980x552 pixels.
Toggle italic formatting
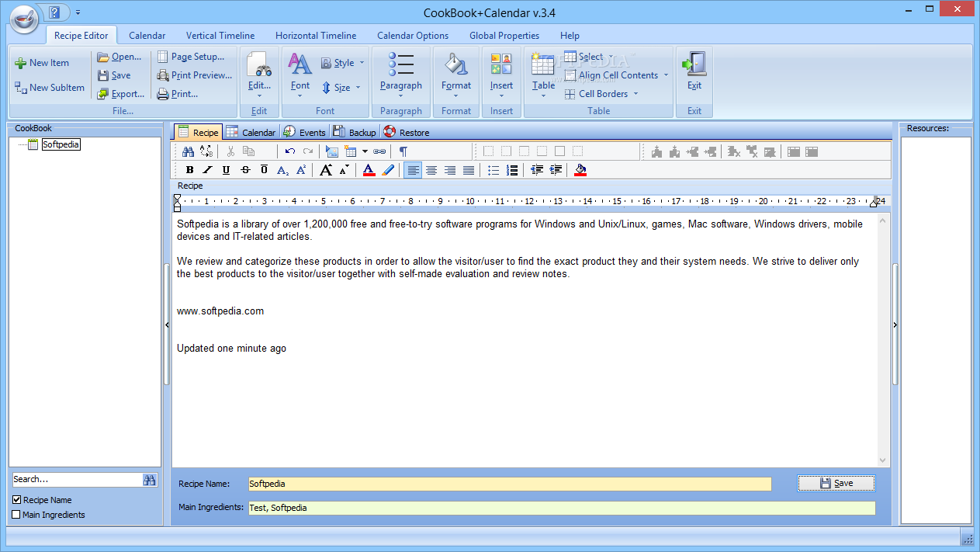click(208, 170)
